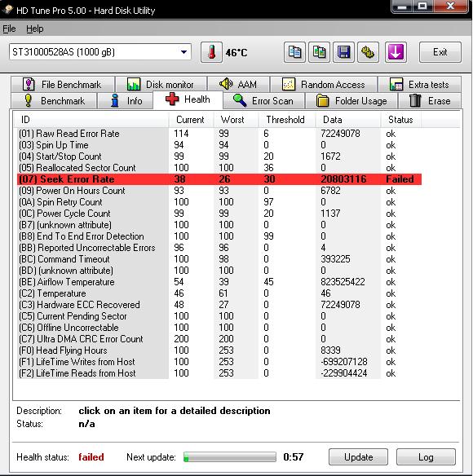Click the copy screenshot to clipboard icon

pyautogui.click(x=319, y=52)
